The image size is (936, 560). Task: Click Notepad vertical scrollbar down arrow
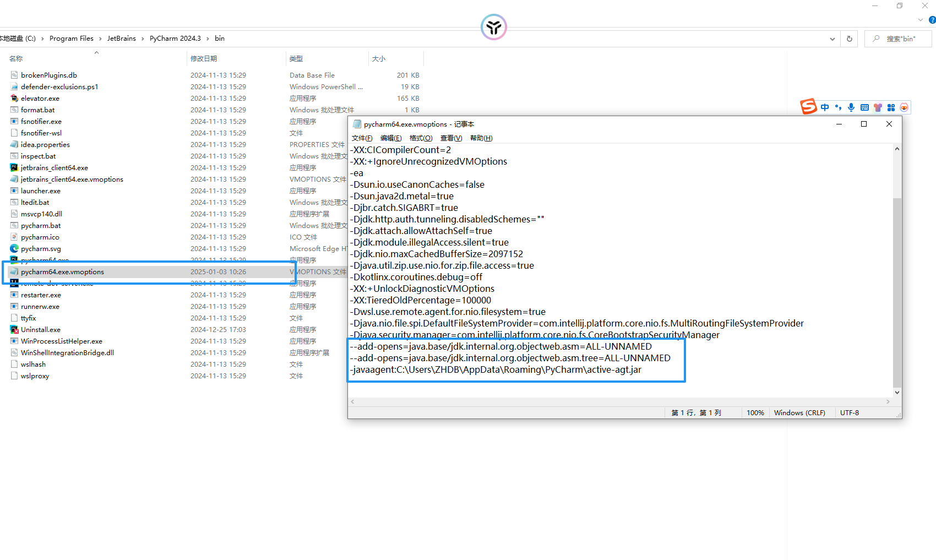[897, 392]
